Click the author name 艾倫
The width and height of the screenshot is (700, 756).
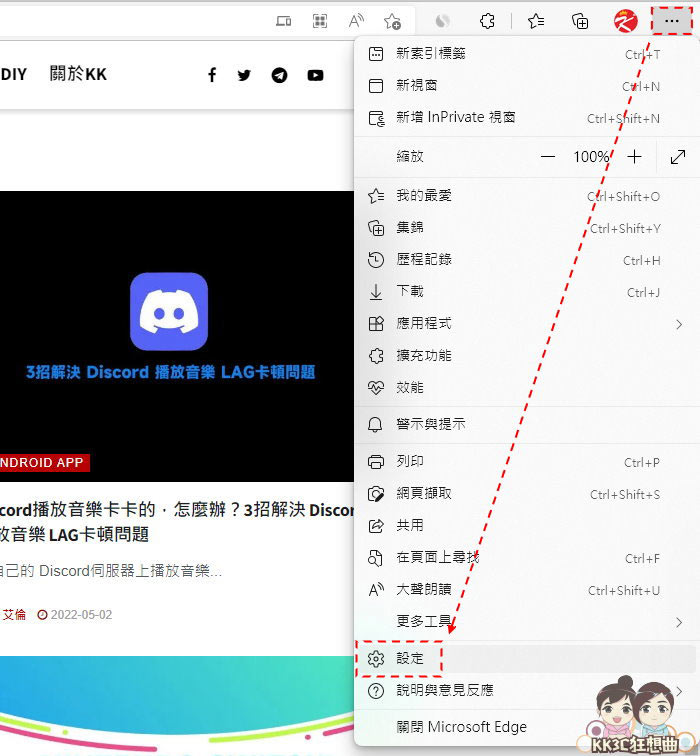(14, 615)
